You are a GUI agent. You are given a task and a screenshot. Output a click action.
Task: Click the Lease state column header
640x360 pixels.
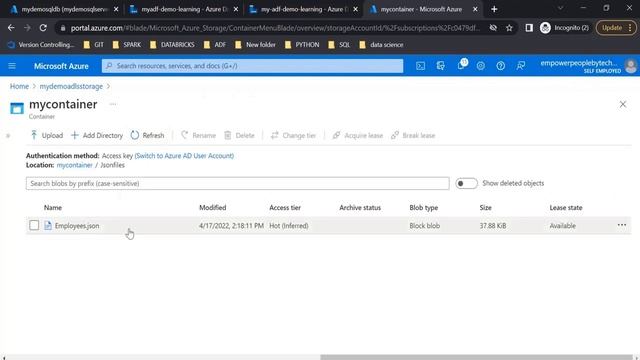566,207
